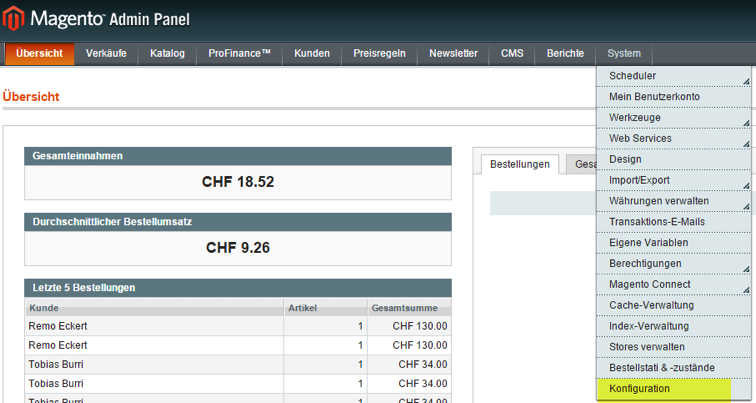Switch to the Bestellungen tab

pos(520,164)
